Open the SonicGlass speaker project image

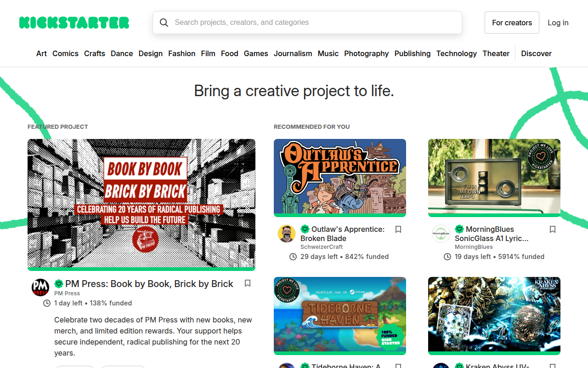click(x=494, y=178)
